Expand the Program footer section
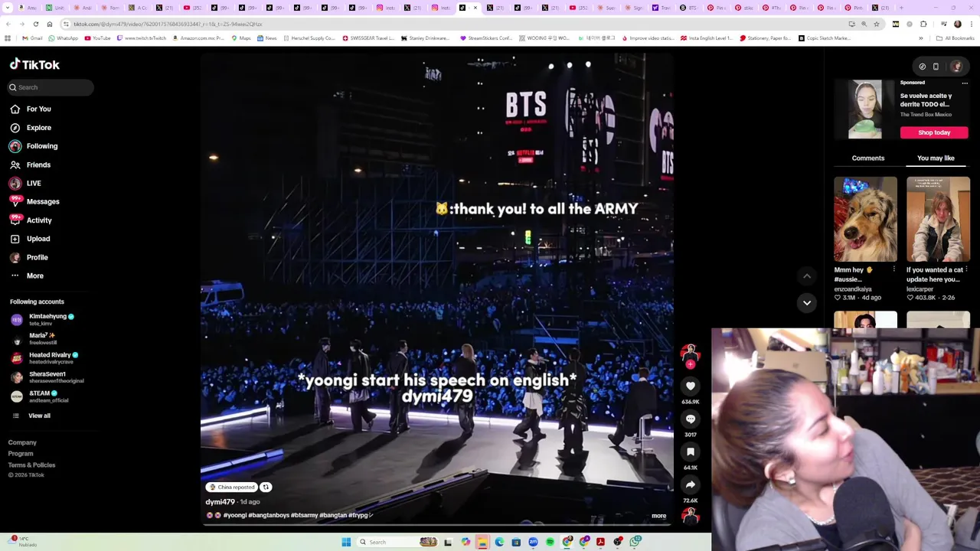The width and height of the screenshot is (980, 551). click(x=21, y=454)
